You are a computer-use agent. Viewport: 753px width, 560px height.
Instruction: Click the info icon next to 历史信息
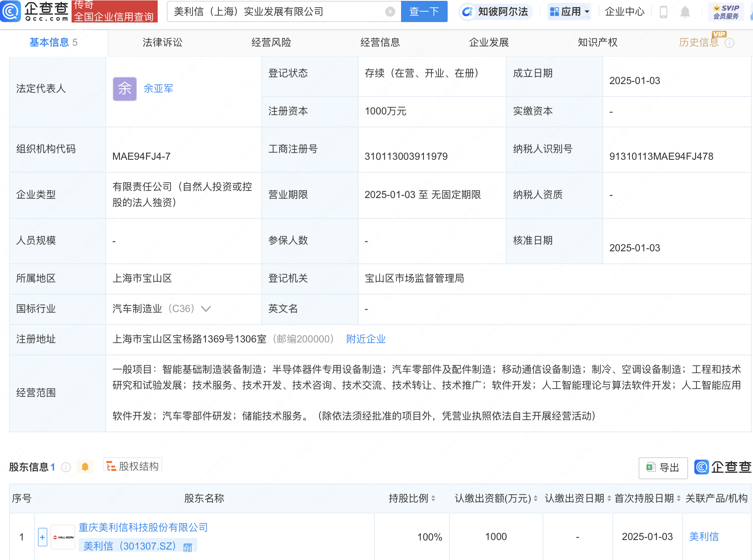click(x=729, y=43)
